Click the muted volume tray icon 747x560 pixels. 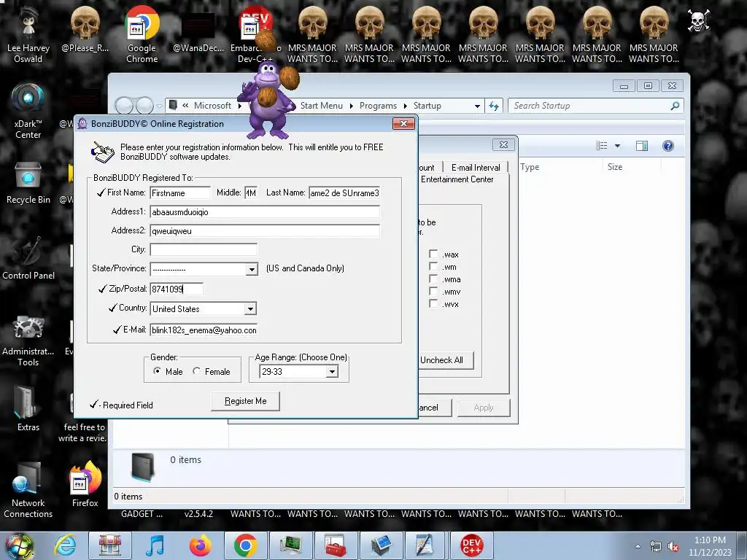673,547
